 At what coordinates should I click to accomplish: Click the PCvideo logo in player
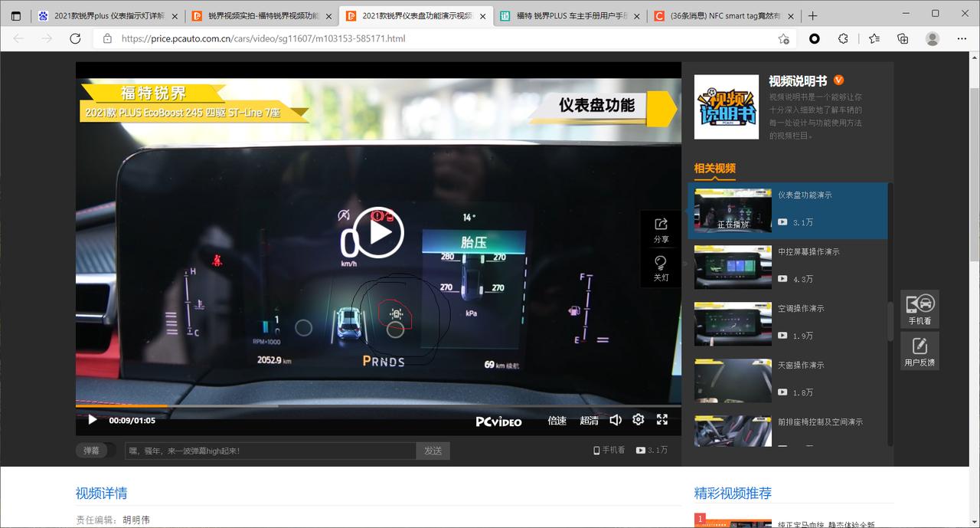coord(498,421)
